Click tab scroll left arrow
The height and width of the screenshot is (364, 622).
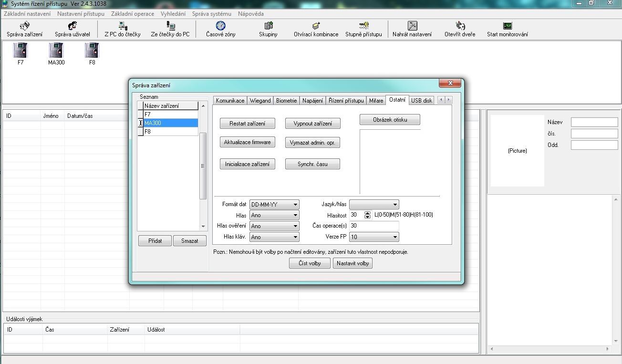click(441, 100)
